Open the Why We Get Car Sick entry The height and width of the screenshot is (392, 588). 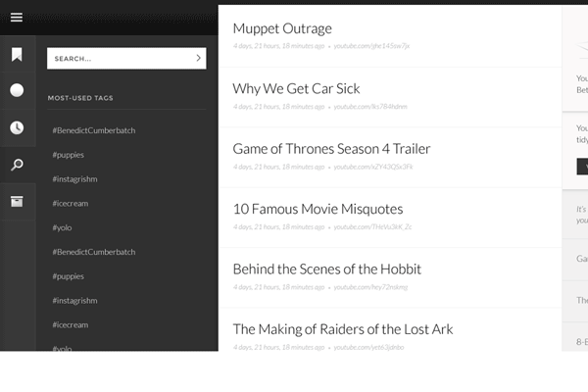[x=296, y=88]
